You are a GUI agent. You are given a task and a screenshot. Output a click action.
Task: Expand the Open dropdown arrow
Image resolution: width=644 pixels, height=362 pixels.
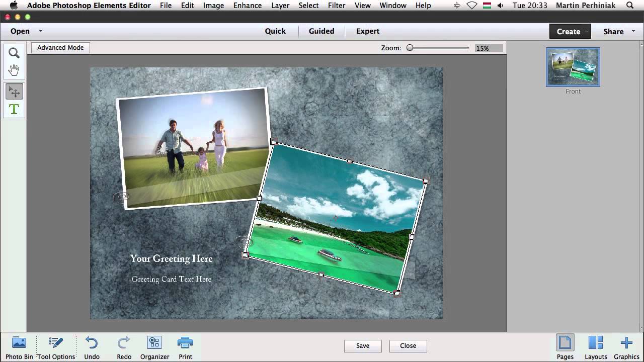[41, 31]
